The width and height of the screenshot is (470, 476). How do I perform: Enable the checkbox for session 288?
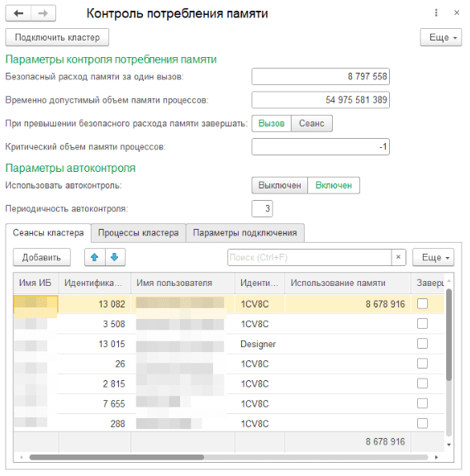point(422,423)
